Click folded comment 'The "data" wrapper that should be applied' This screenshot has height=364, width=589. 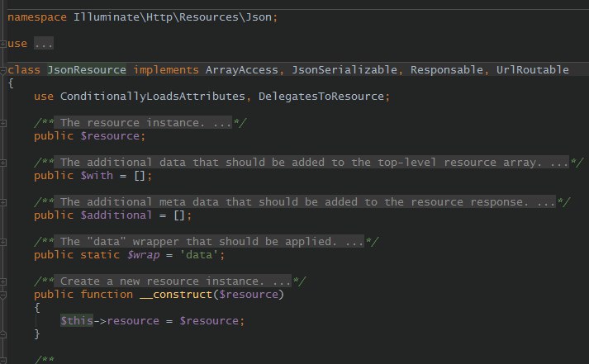point(209,242)
